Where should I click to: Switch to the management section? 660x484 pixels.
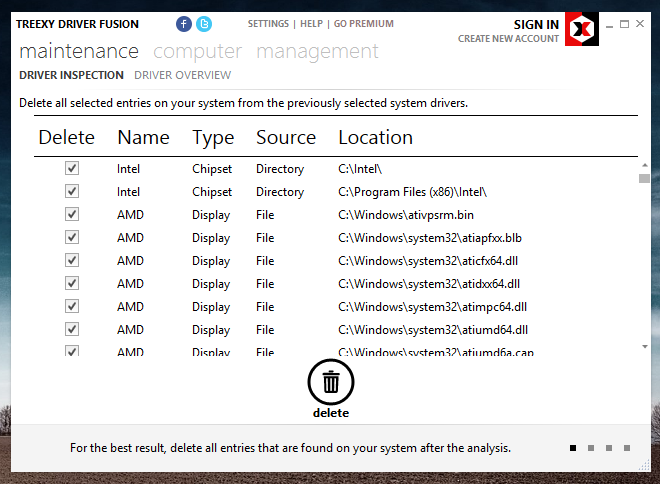[317, 52]
